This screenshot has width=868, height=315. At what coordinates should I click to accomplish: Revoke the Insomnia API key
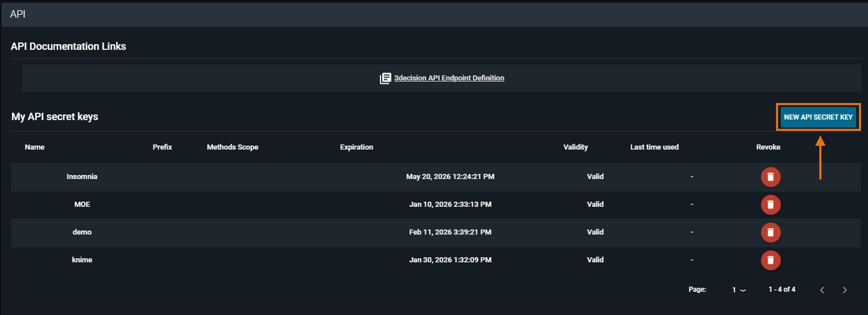(770, 177)
